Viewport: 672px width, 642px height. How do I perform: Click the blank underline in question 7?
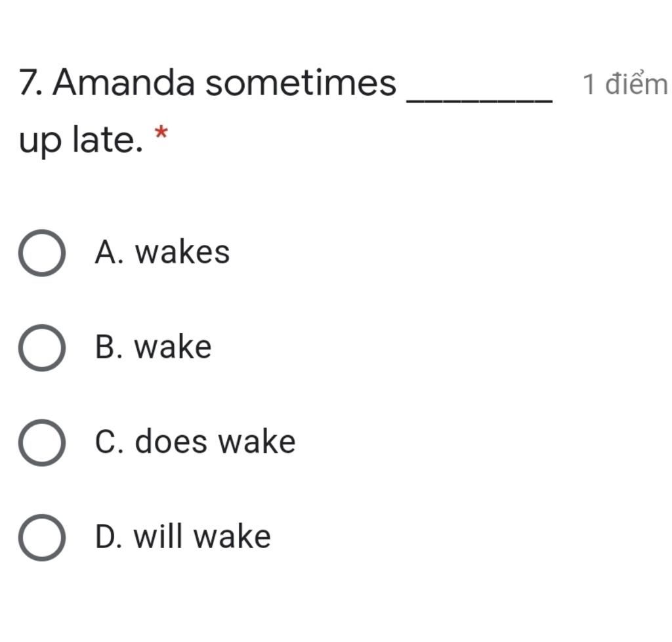pyautogui.click(x=479, y=100)
